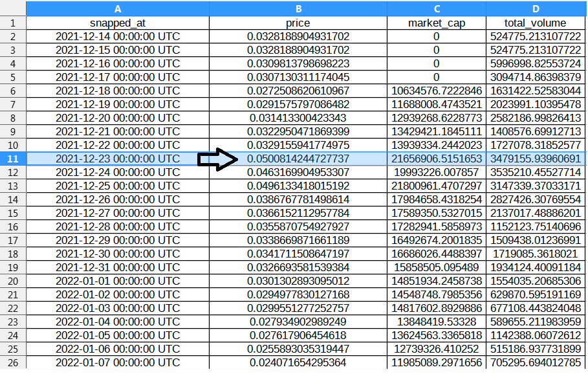Image resolution: width=588 pixels, height=374 pixels.
Task: Click total_volume value 3535210.45527714
Action: (536, 172)
